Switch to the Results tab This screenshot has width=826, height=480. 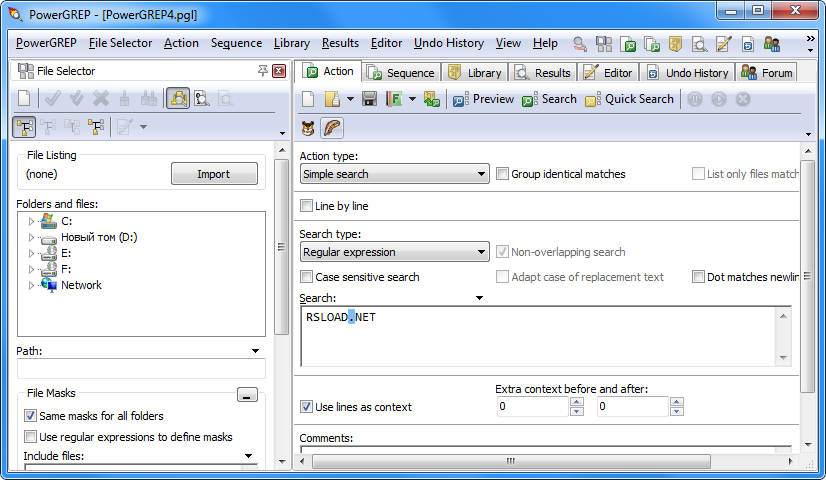pos(543,73)
